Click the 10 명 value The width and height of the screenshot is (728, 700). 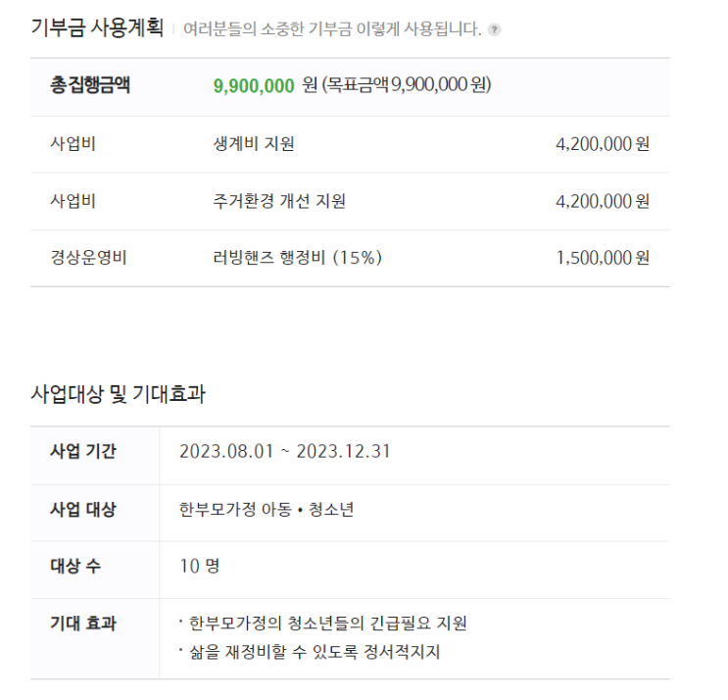[200, 567]
